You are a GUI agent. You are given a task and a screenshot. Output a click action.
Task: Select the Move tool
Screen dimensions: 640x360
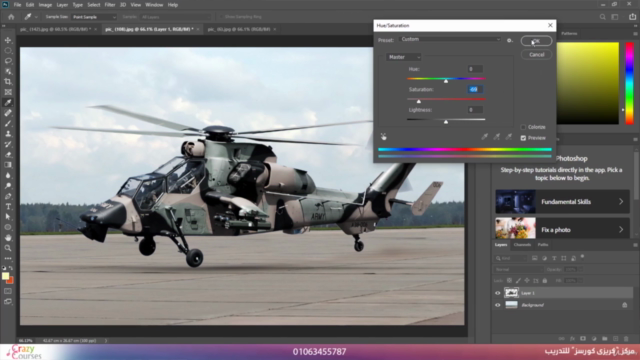pos(8,40)
